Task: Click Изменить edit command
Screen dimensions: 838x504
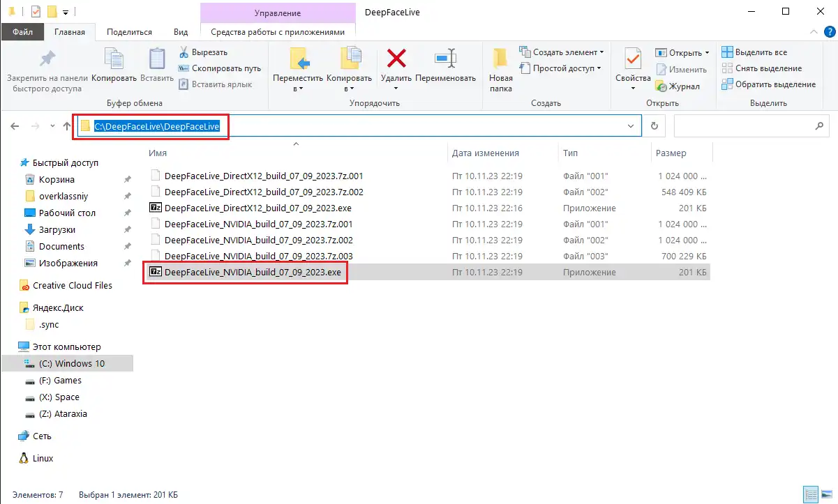Action: (682, 69)
